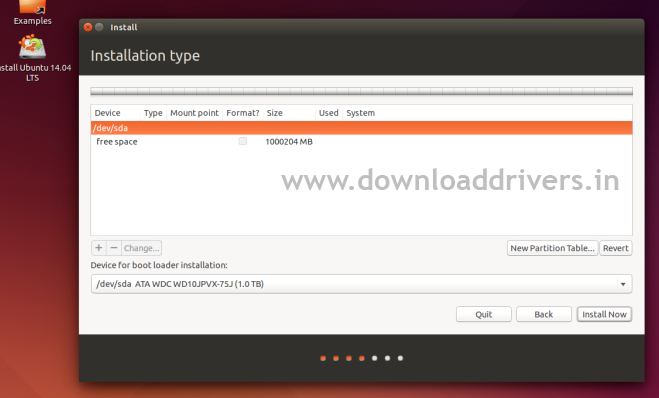Click the disk partition usage bar
The width and height of the screenshot is (659, 398).
tap(361, 91)
